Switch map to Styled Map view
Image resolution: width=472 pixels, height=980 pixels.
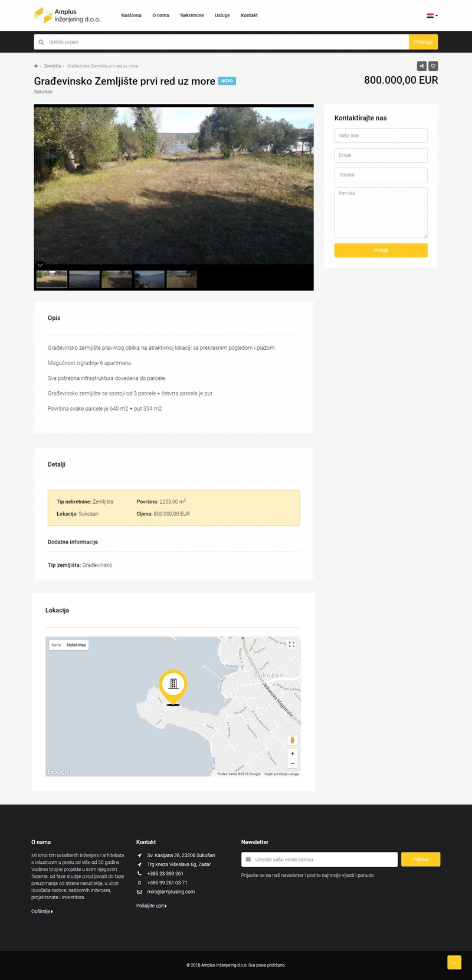(76, 645)
